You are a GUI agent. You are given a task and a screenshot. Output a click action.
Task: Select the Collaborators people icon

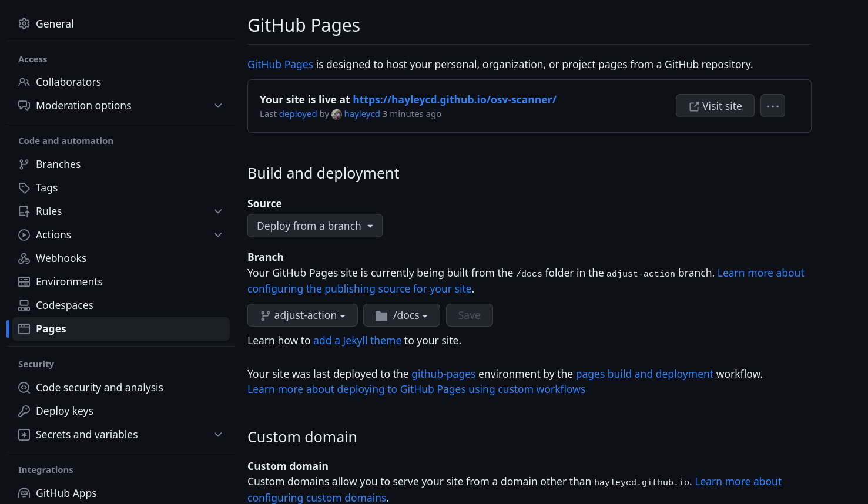click(x=24, y=82)
